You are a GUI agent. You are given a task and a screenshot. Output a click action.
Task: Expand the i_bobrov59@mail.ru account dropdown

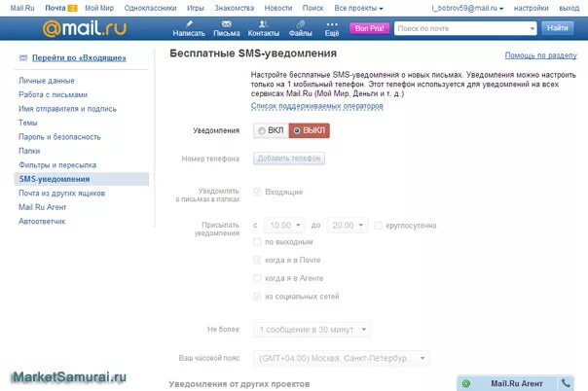click(x=467, y=8)
